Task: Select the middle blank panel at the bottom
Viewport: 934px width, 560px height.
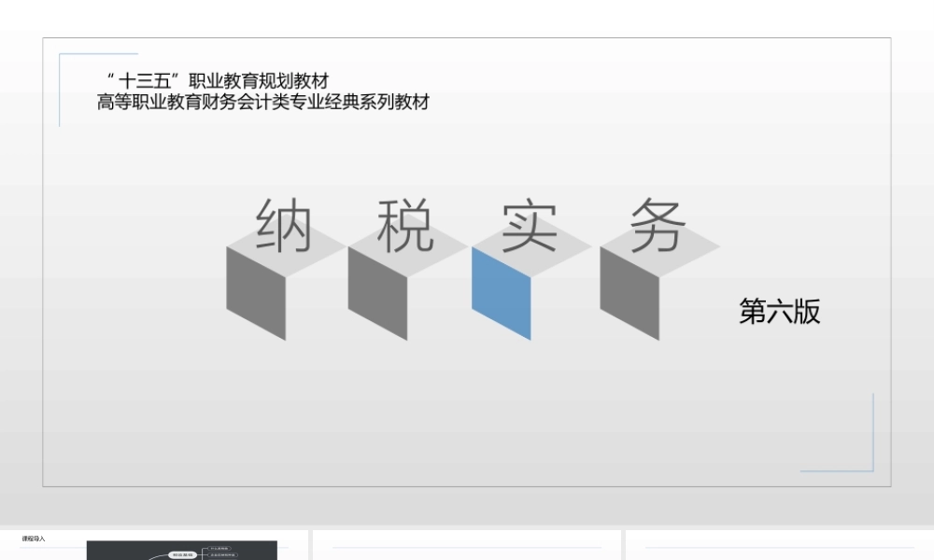Action: 467,546
